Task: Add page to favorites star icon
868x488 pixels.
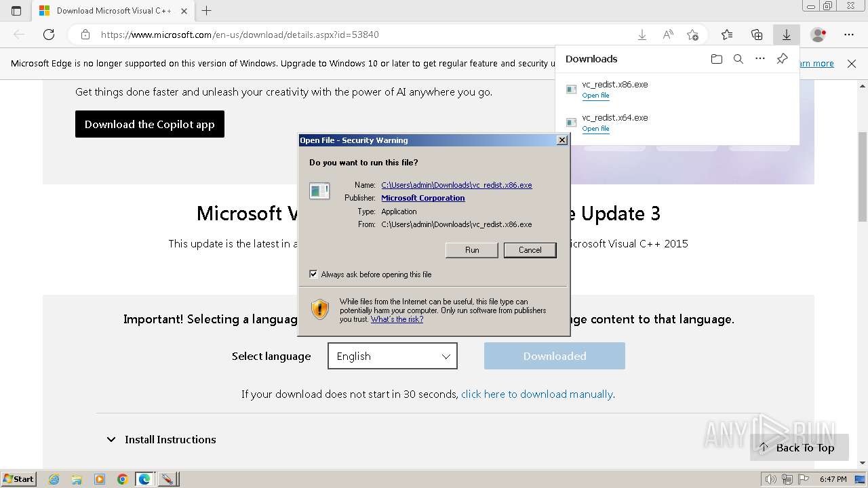Action: [692, 35]
